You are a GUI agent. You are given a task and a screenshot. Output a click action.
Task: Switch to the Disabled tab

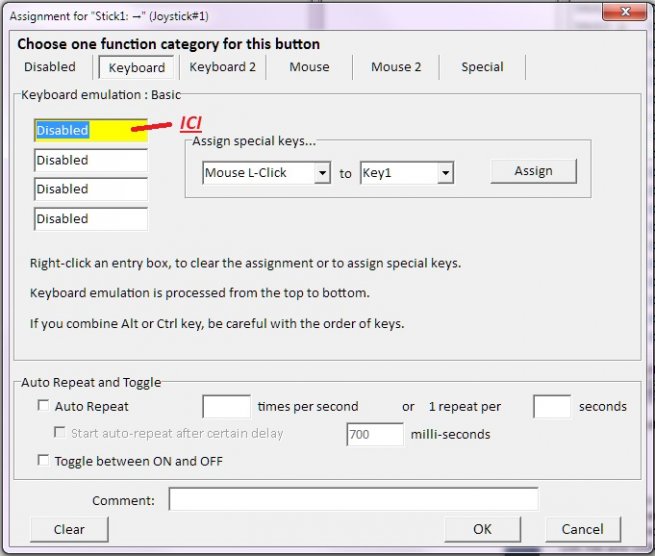[x=50, y=67]
